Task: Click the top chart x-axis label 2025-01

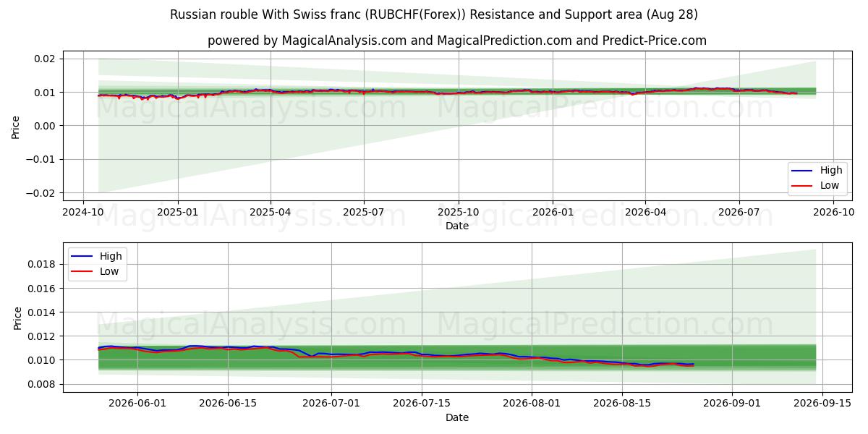Action: (178, 211)
